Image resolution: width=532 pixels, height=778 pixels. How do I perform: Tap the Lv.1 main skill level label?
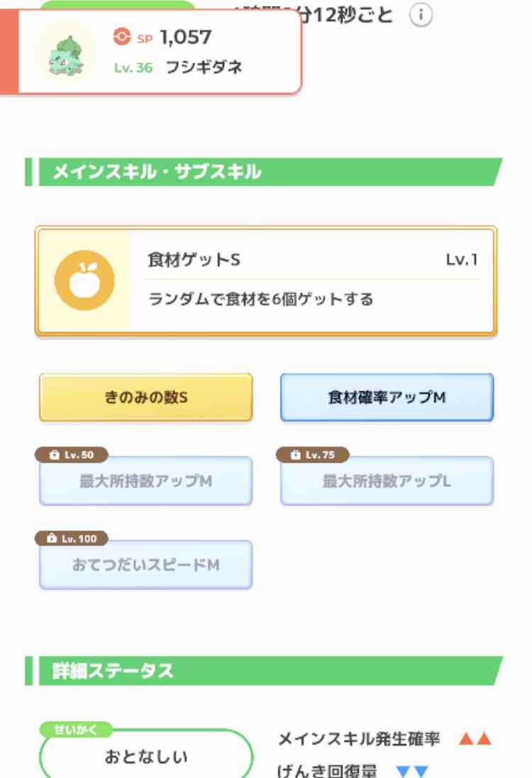[x=462, y=260]
